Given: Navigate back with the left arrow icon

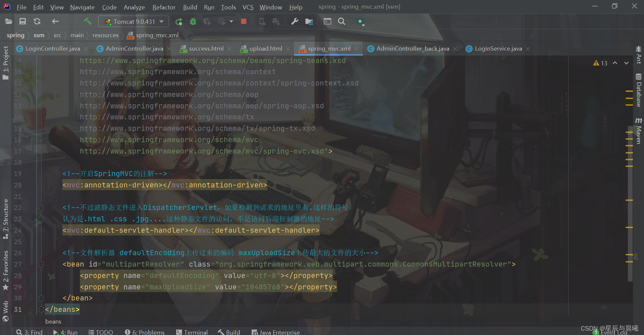Looking at the screenshot, I should pos(55,21).
